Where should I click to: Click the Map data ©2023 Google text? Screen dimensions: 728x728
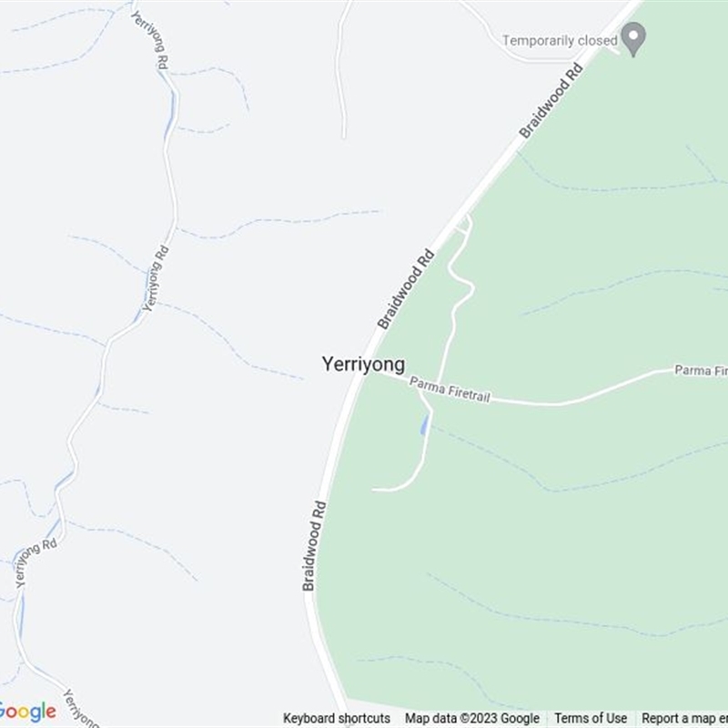coord(472,718)
